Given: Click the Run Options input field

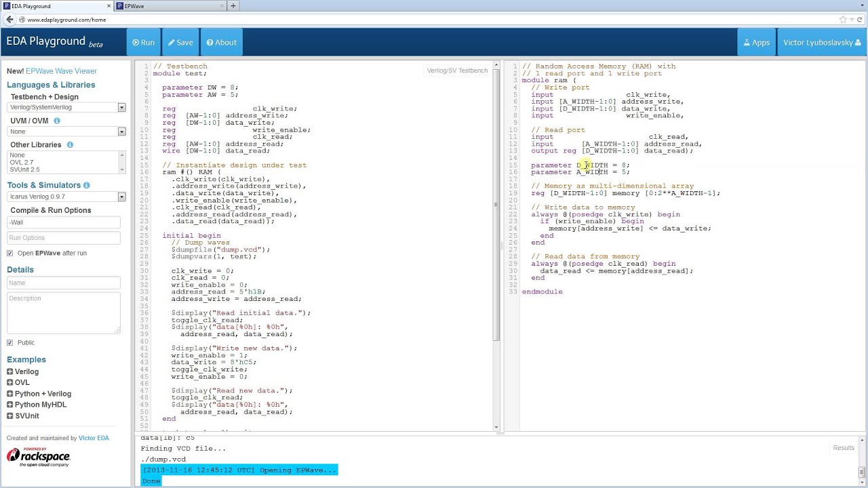Looking at the screenshot, I should [x=64, y=238].
